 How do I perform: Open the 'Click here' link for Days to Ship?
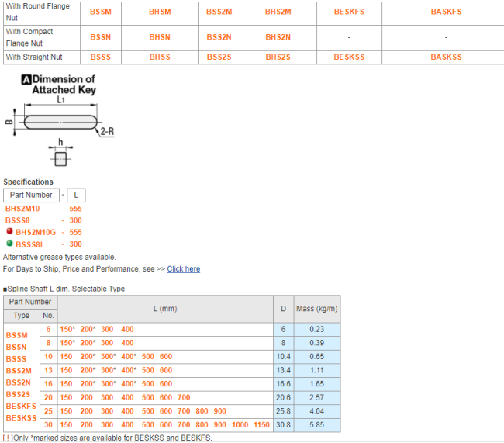point(183,269)
